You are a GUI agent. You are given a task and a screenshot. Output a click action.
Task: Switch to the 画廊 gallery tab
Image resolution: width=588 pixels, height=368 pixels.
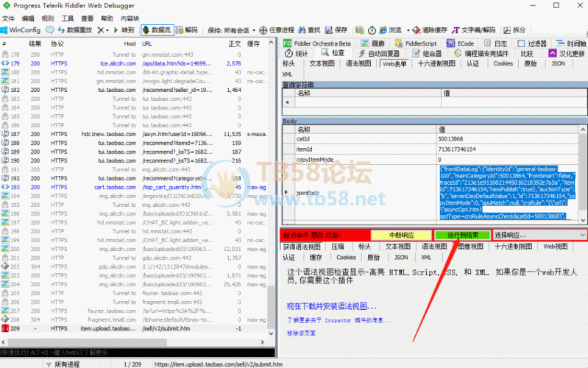tap(373, 43)
